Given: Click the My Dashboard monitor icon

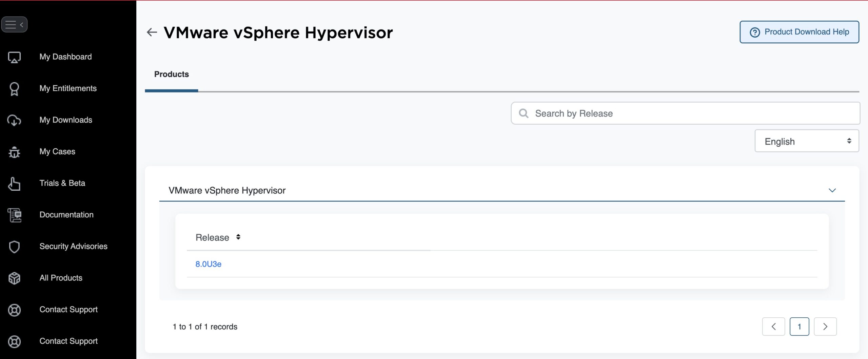Looking at the screenshot, I should click(14, 57).
